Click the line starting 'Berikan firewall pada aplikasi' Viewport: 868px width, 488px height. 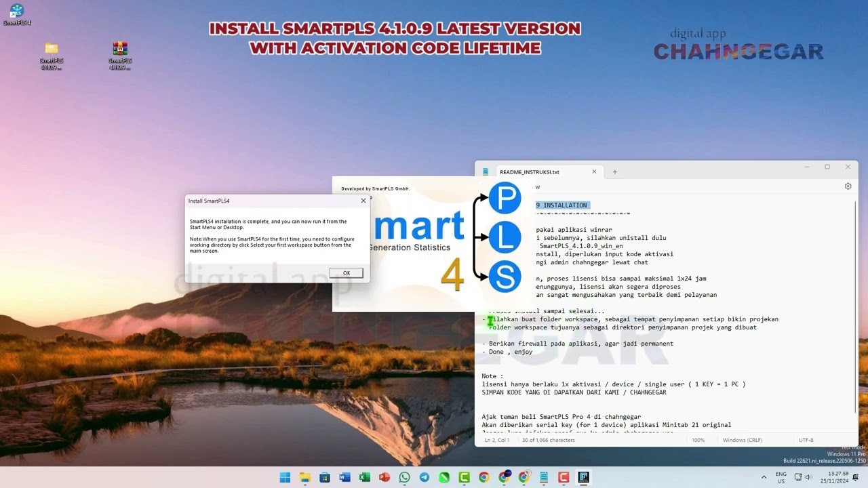578,344
